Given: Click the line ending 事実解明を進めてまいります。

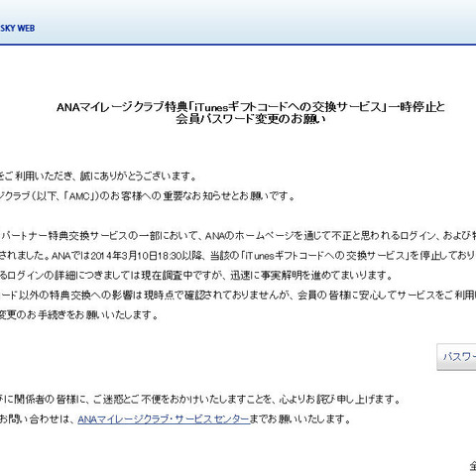Looking at the screenshot, I should click(x=196, y=275).
